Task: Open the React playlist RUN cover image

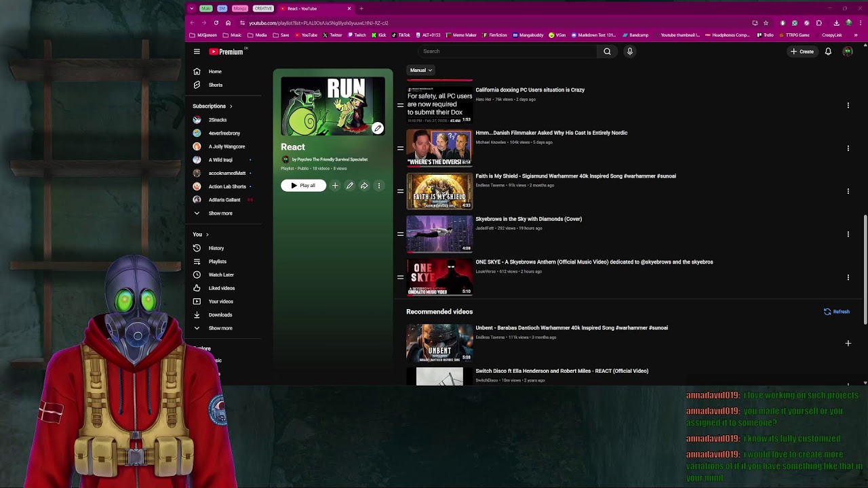Action: tap(333, 106)
